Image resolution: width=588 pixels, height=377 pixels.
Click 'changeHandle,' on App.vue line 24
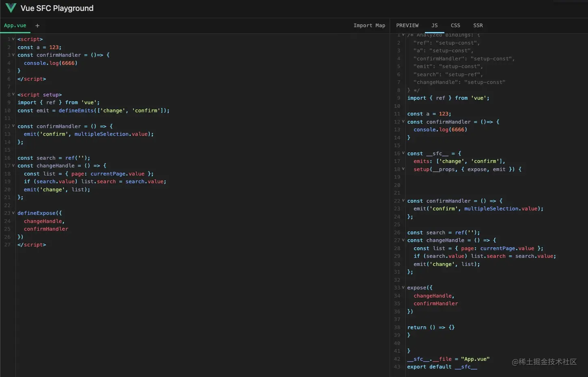tap(44, 221)
